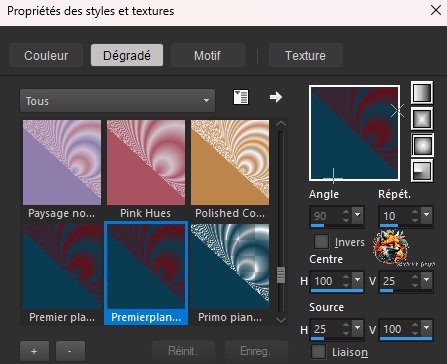The height and width of the screenshot is (364, 447).
Task: Click the gradient list scroll down arrow
Action: coord(281,320)
